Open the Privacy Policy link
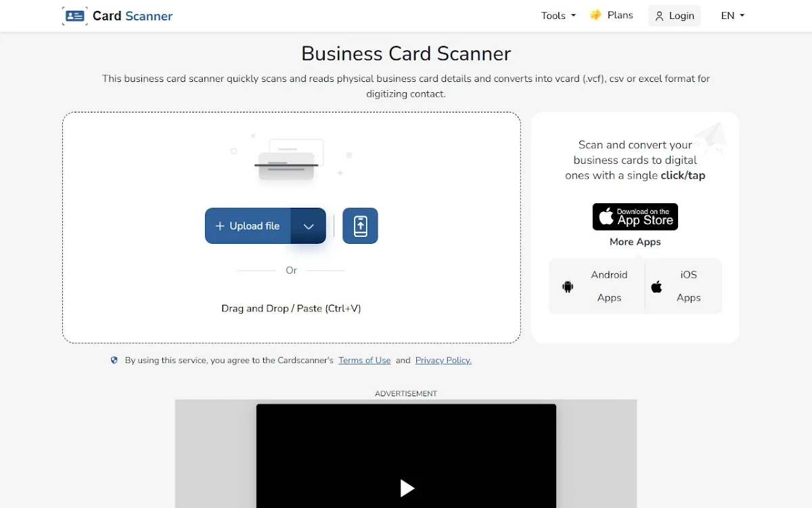 point(443,360)
